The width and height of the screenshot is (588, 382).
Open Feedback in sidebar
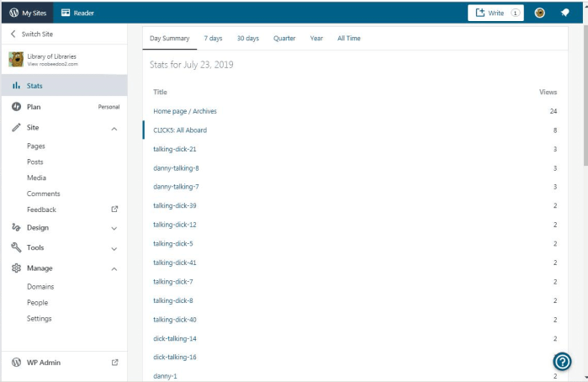(x=41, y=210)
